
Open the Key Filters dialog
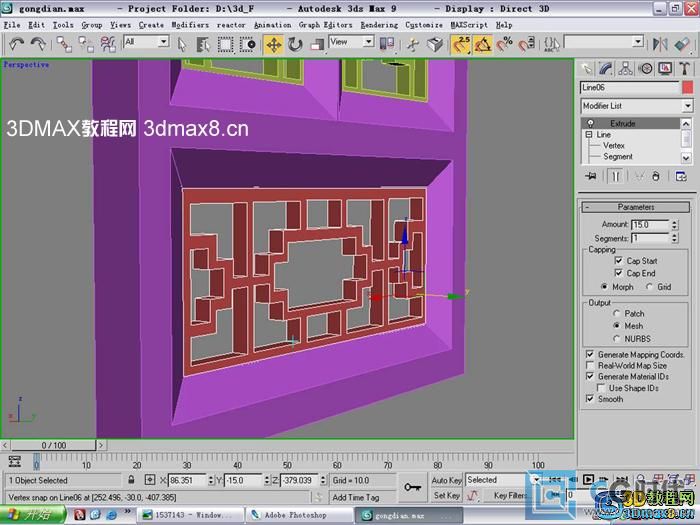tap(509, 496)
